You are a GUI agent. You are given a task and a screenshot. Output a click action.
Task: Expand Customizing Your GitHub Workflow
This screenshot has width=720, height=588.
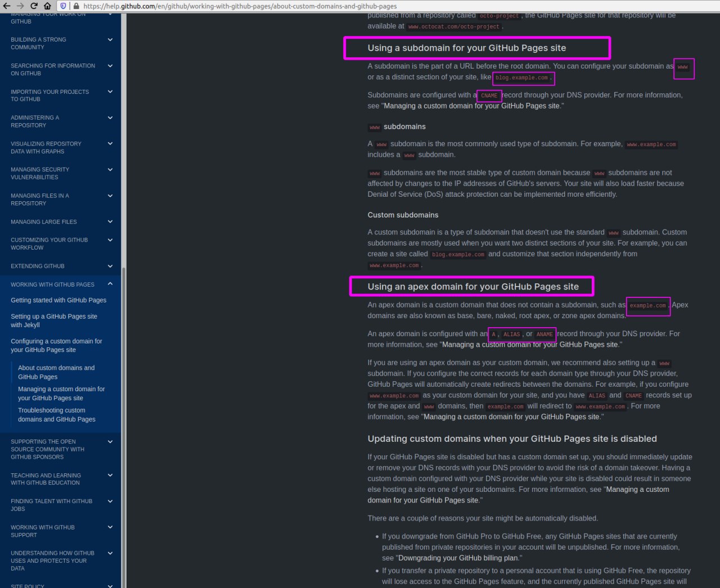pos(110,240)
